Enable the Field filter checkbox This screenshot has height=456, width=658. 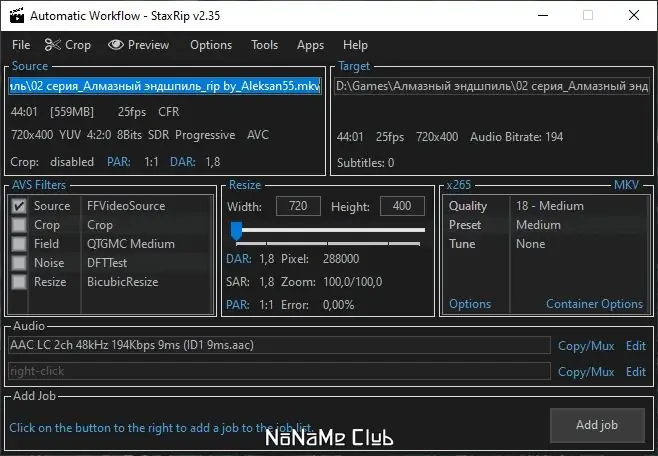[19, 244]
